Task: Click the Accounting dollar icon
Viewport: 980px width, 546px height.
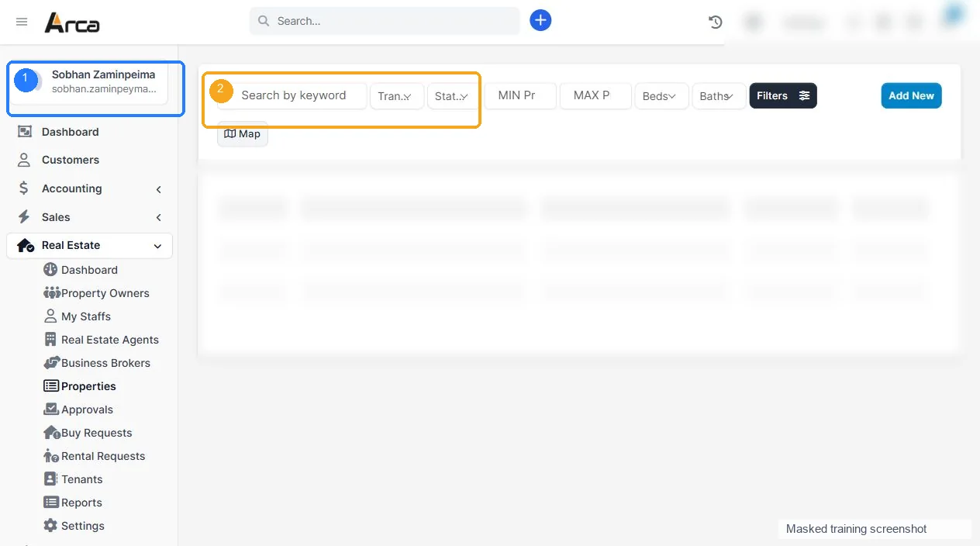Action: 24,188
